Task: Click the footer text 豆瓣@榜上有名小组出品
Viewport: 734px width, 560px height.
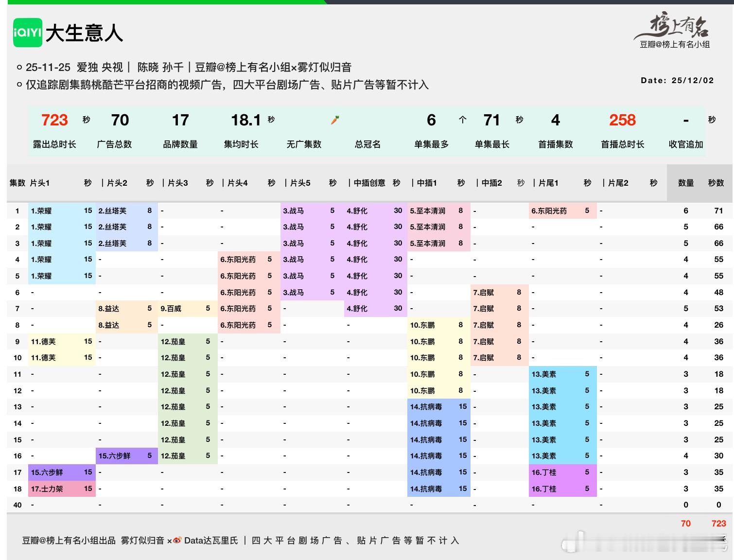Action: tap(69, 541)
